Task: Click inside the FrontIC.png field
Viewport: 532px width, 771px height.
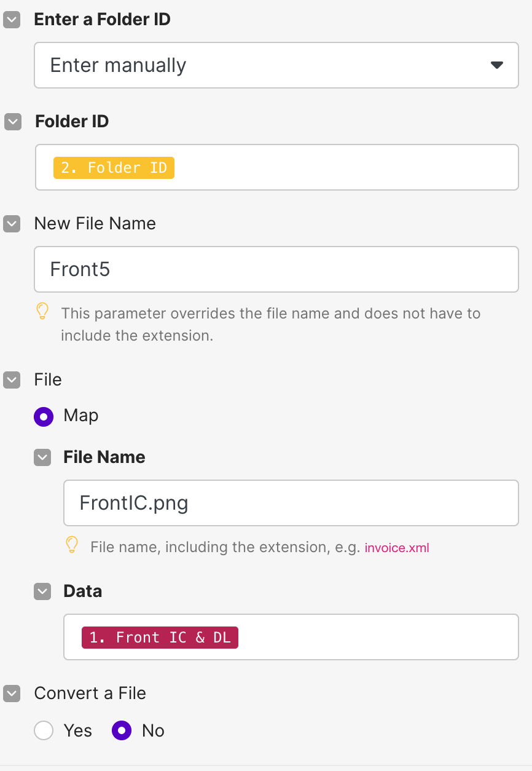Action: 291,503
